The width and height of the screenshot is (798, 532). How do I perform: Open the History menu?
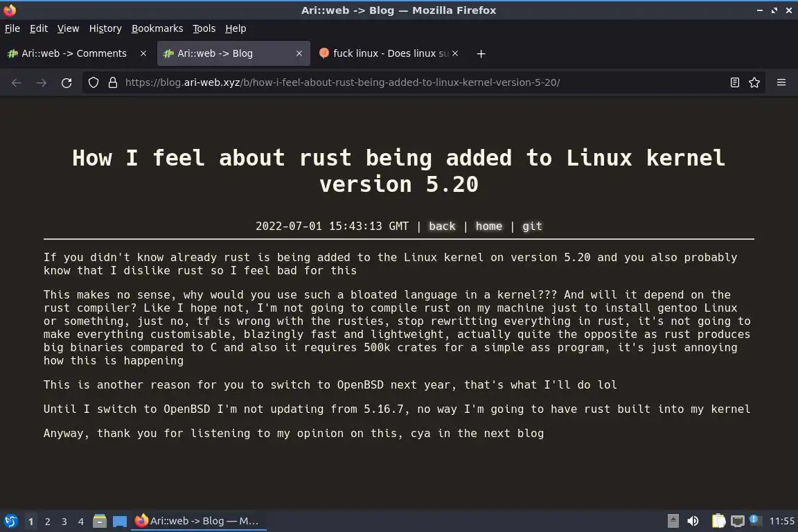tap(105, 28)
